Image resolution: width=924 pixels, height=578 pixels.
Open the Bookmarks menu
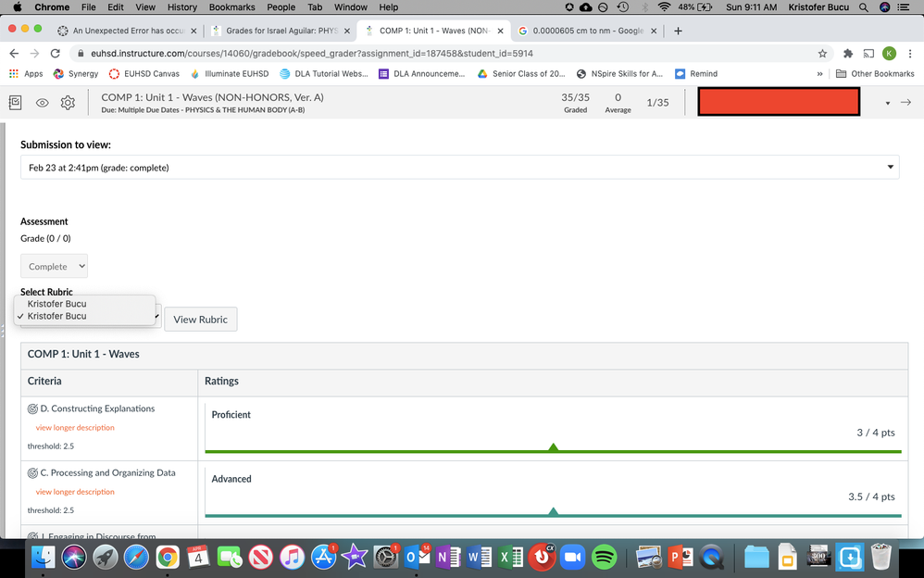[231, 6]
